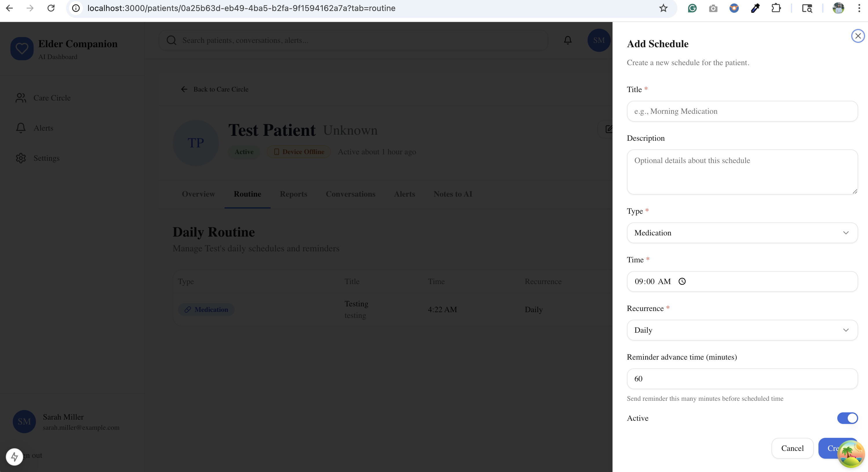Click the Elder Companion heart logo
This screenshot has height=472, width=868.
point(22,49)
